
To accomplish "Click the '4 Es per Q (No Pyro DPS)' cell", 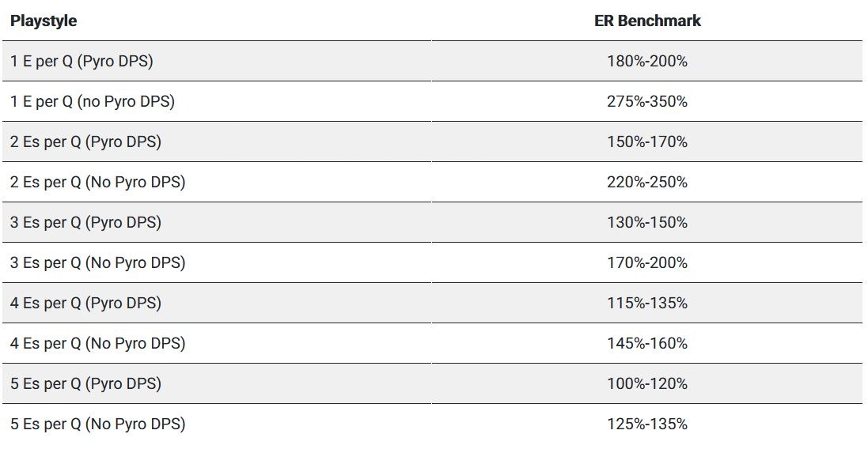I will coord(97,343).
